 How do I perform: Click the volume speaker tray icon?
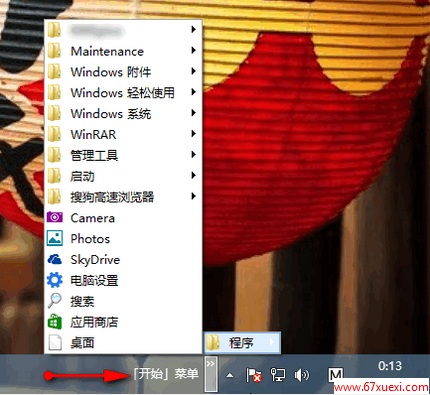click(x=301, y=375)
